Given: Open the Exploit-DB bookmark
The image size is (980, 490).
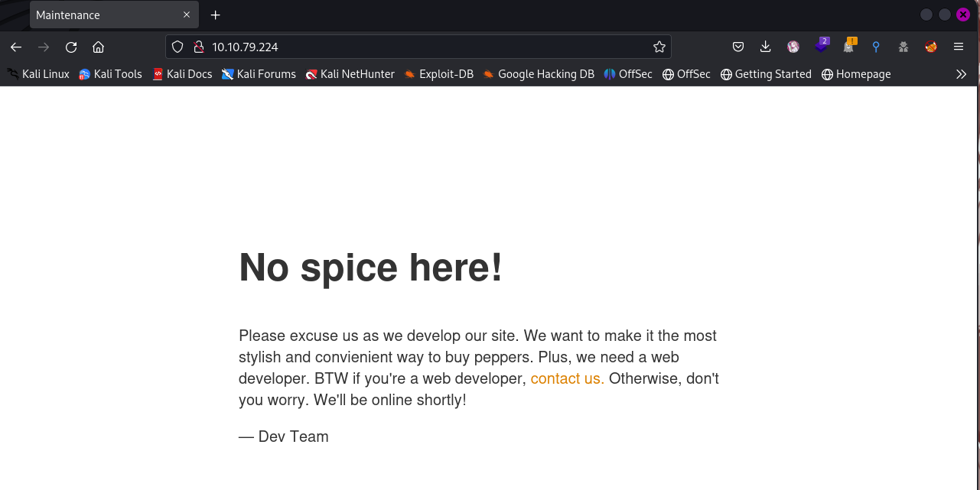Looking at the screenshot, I should point(438,74).
